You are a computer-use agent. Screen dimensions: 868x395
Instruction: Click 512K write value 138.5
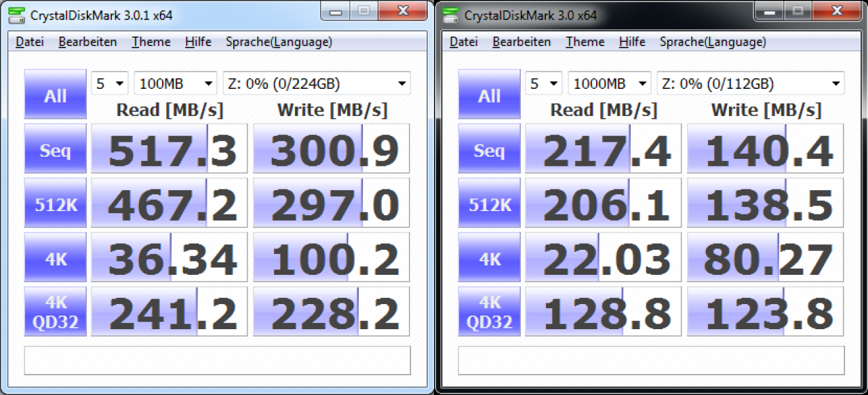(x=766, y=203)
